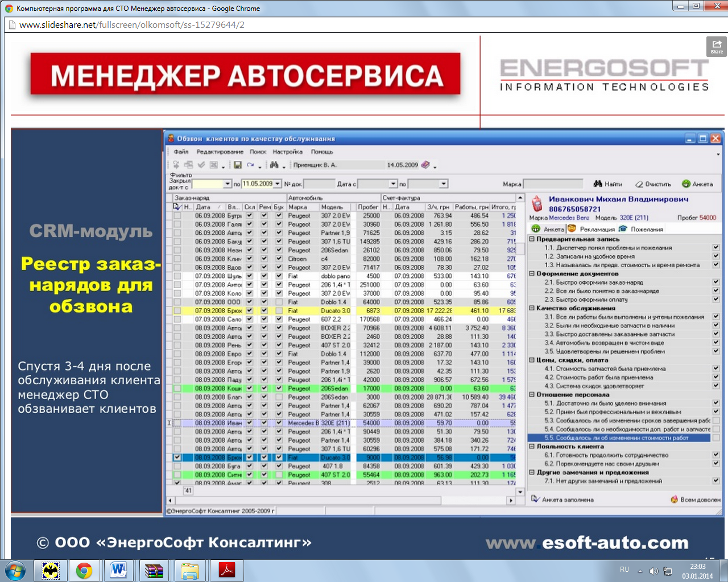The height and width of the screenshot is (582, 728).
Task: Toggle checkbox for '6.1. Готовность продолжить сотрудничество'
Action: coord(716,455)
